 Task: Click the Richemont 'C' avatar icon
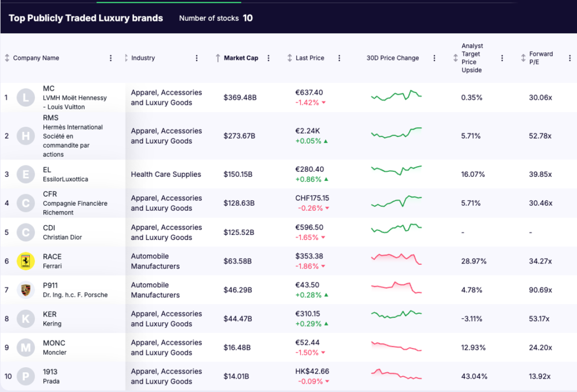tap(25, 203)
